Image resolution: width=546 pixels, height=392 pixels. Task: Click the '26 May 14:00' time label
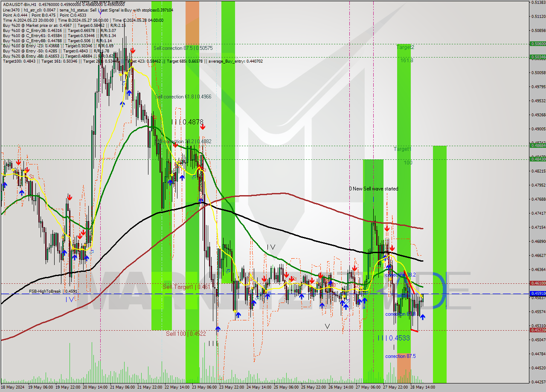[x=340, y=387]
